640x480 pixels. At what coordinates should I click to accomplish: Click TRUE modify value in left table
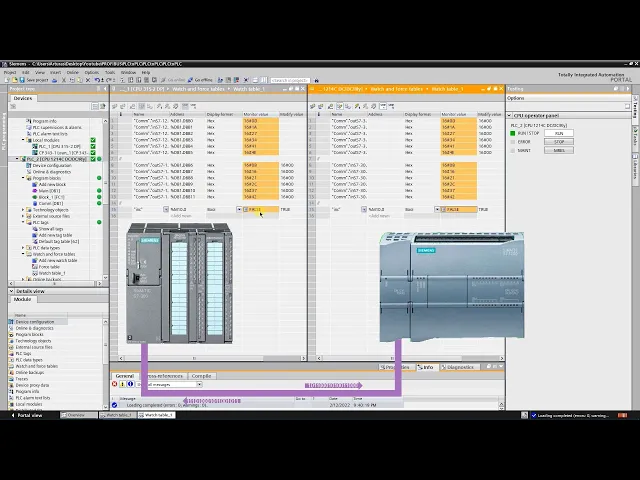pos(285,209)
